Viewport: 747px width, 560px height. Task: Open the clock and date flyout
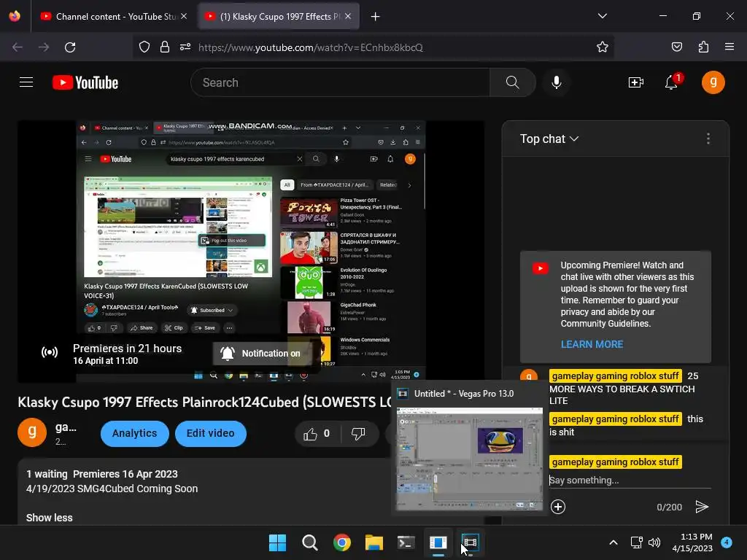pos(693,542)
